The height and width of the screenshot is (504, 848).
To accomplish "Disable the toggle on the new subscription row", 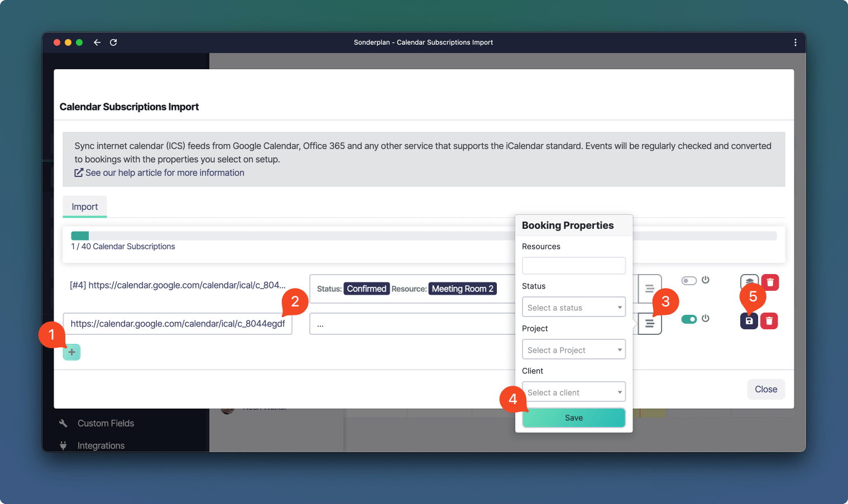I will point(689,319).
